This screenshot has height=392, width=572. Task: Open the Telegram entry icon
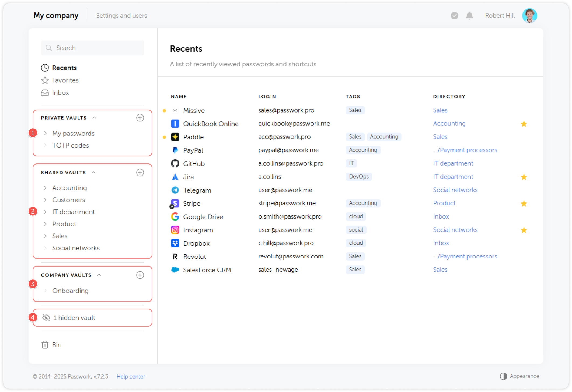[175, 190]
